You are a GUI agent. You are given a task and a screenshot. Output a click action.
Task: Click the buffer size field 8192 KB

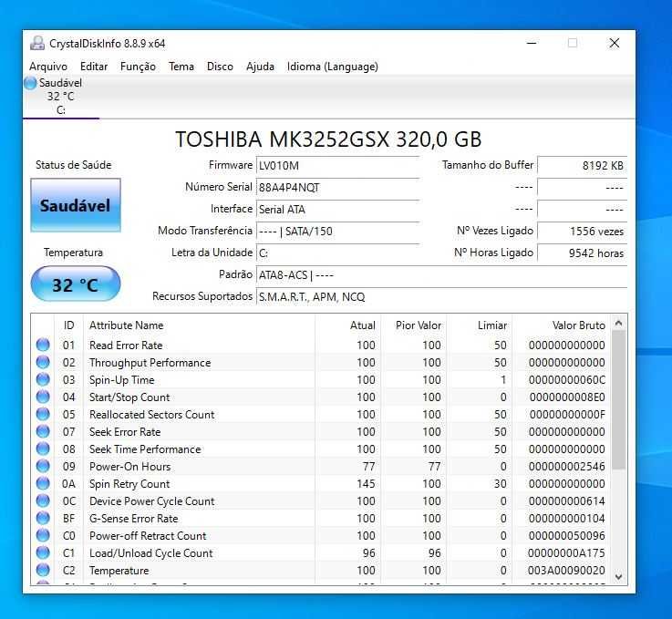pyautogui.click(x=583, y=165)
